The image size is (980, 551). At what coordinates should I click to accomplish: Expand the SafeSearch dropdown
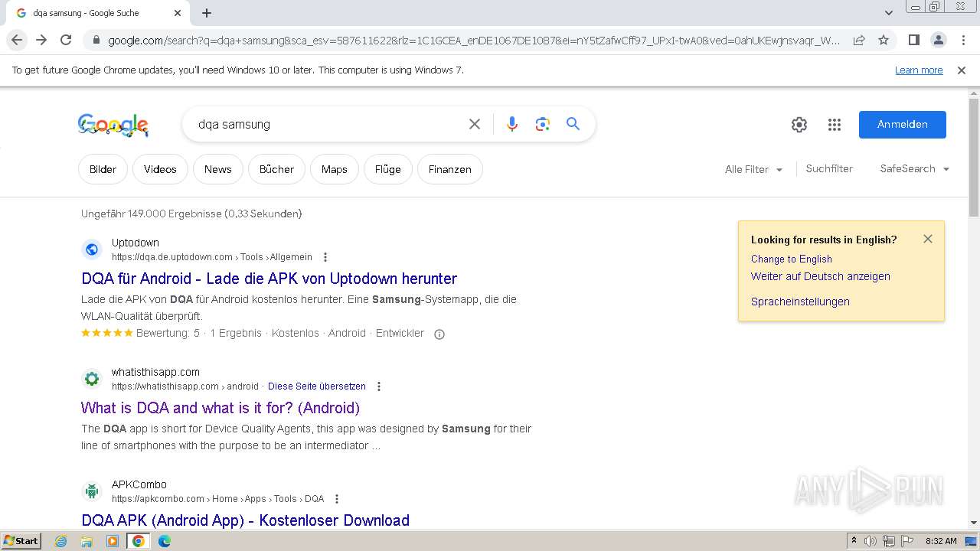[x=914, y=168]
